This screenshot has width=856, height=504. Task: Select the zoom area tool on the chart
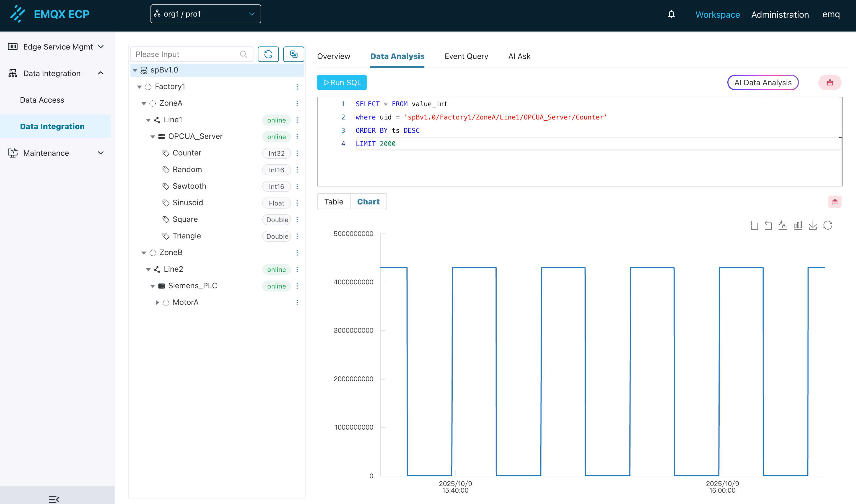point(754,225)
